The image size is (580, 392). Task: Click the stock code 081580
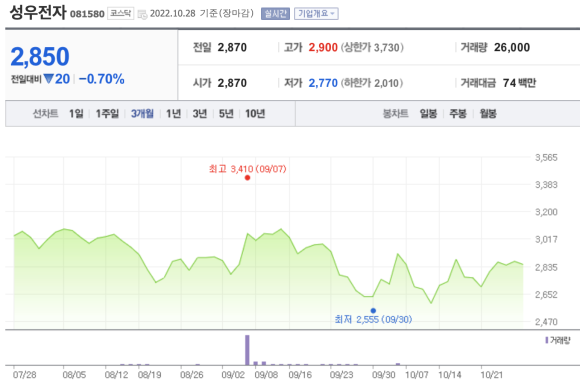click(87, 14)
